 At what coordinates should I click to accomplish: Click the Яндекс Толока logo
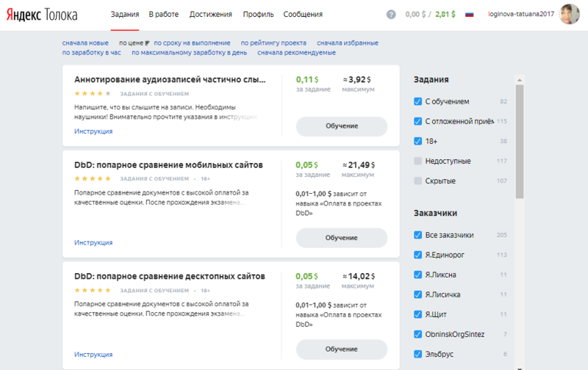coord(42,15)
